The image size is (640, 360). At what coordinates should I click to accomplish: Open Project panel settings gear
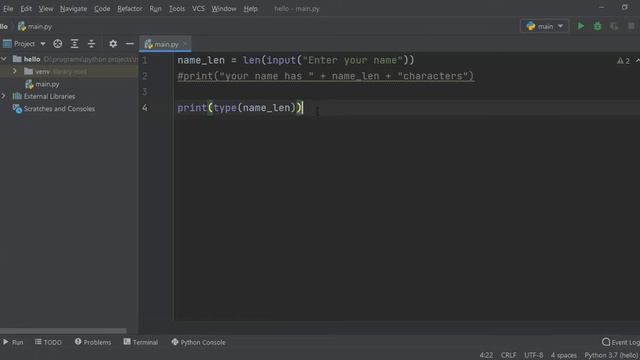pyautogui.click(x=113, y=44)
